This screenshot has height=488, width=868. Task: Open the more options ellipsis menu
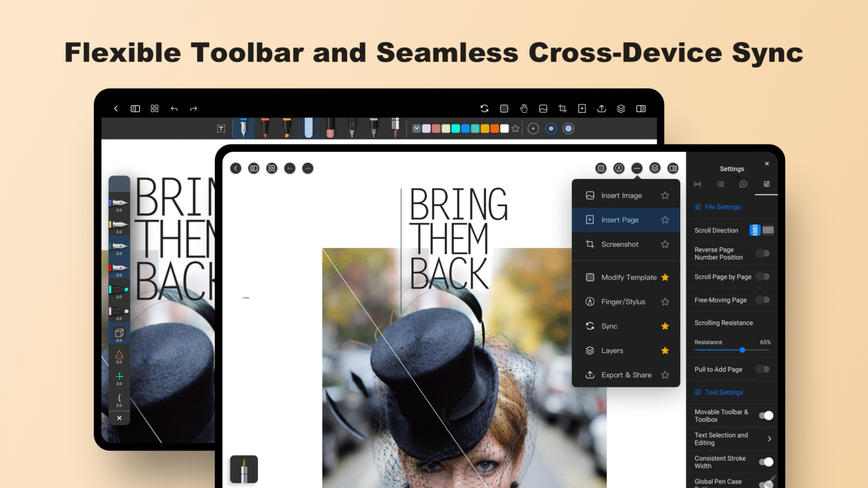636,168
